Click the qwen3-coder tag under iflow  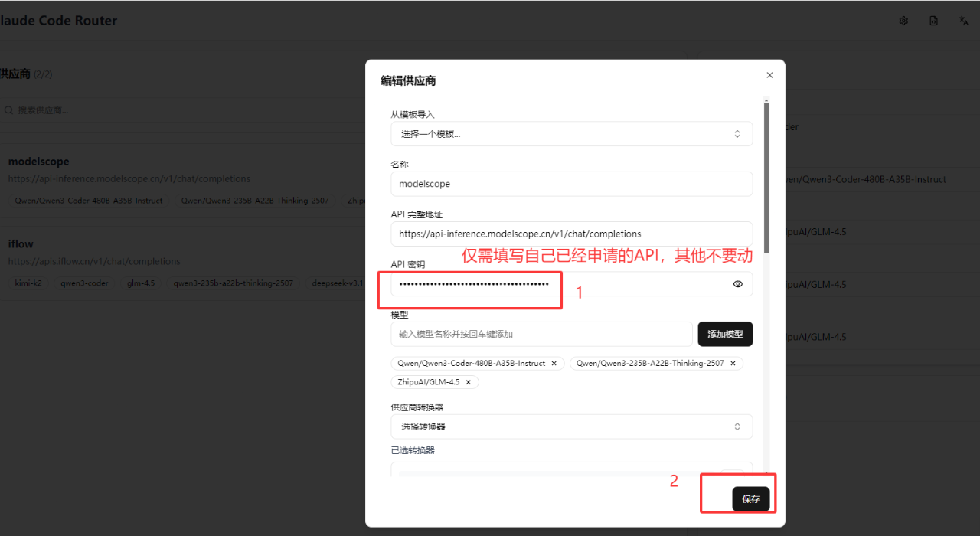(84, 283)
